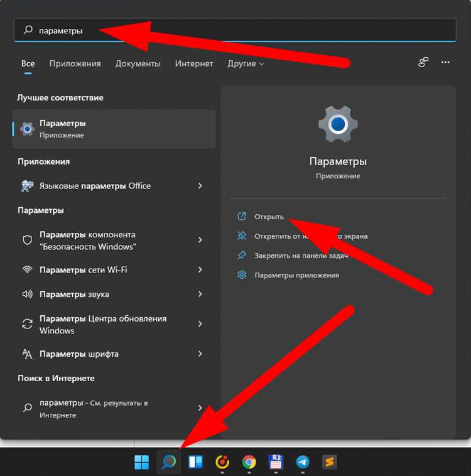Open the Widgets panel taskbar icon

pos(195,462)
